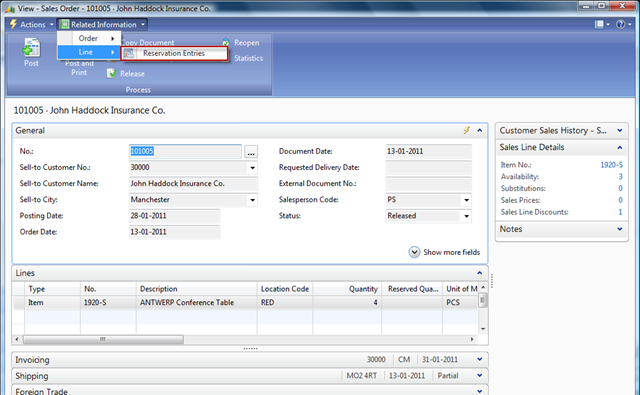
Task: Click the Sell-to Customer Name field
Action: pyautogui.click(x=193, y=184)
